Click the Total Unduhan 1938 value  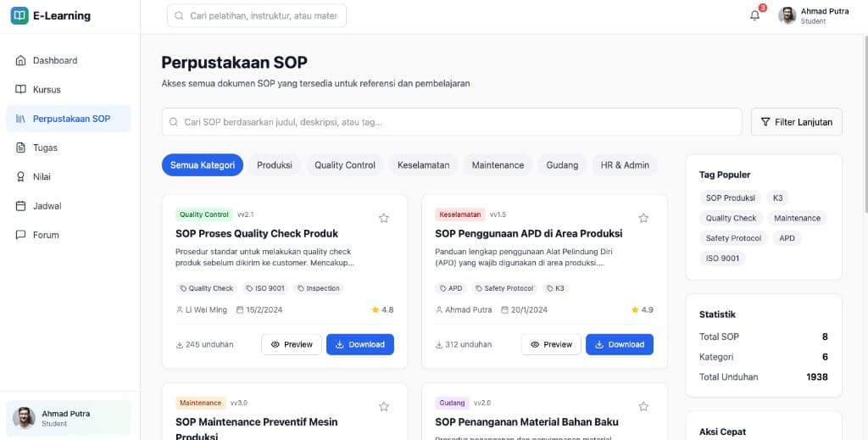click(x=817, y=377)
